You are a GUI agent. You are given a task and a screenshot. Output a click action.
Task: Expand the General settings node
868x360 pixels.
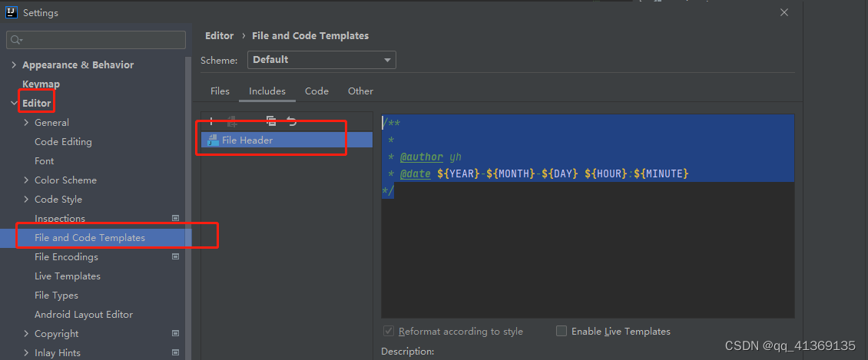coord(26,123)
